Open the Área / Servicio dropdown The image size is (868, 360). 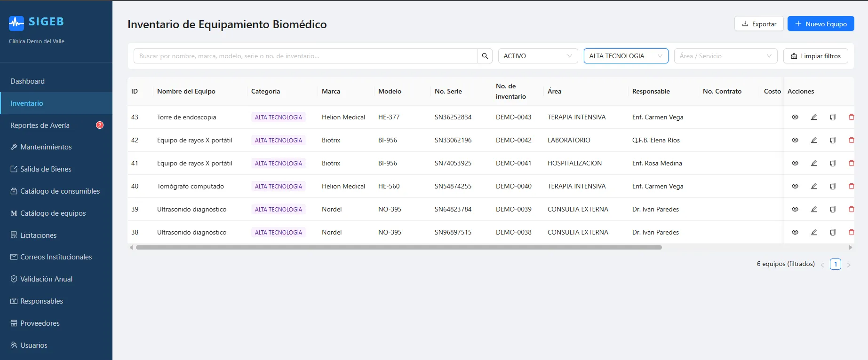click(x=725, y=56)
